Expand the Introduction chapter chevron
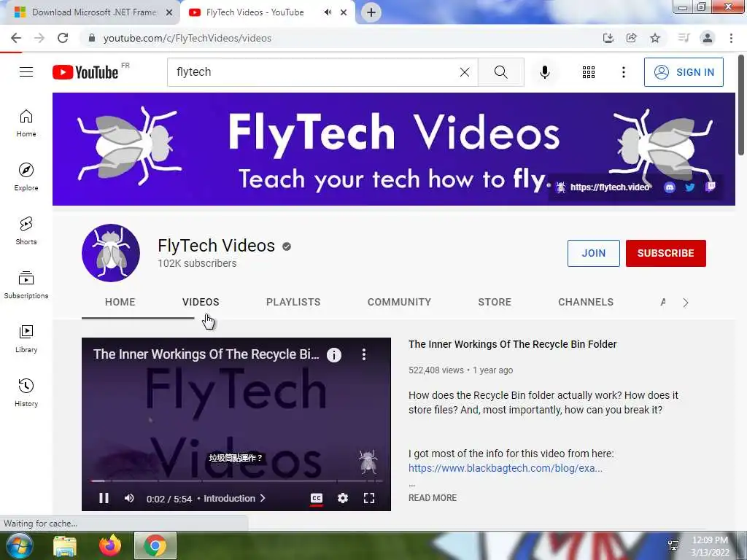This screenshot has width=747, height=560. [263, 498]
